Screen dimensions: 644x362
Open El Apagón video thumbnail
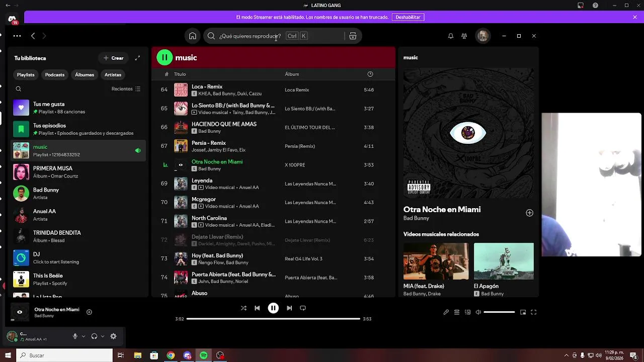point(504,261)
